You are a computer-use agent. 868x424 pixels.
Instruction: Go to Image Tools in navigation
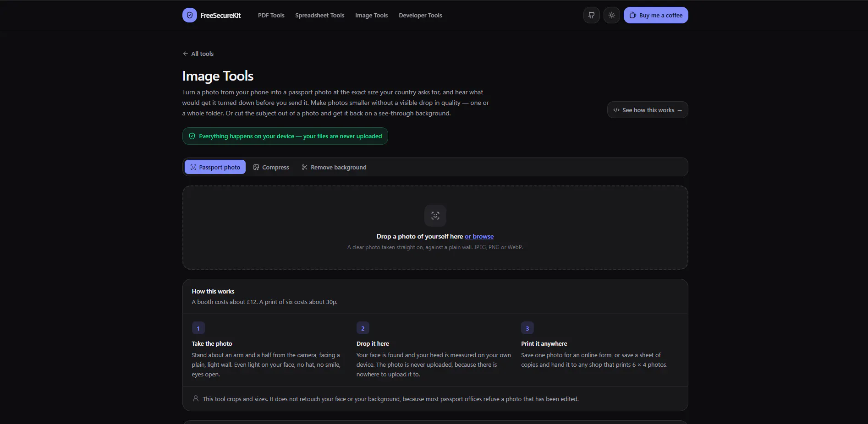(x=372, y=15)
